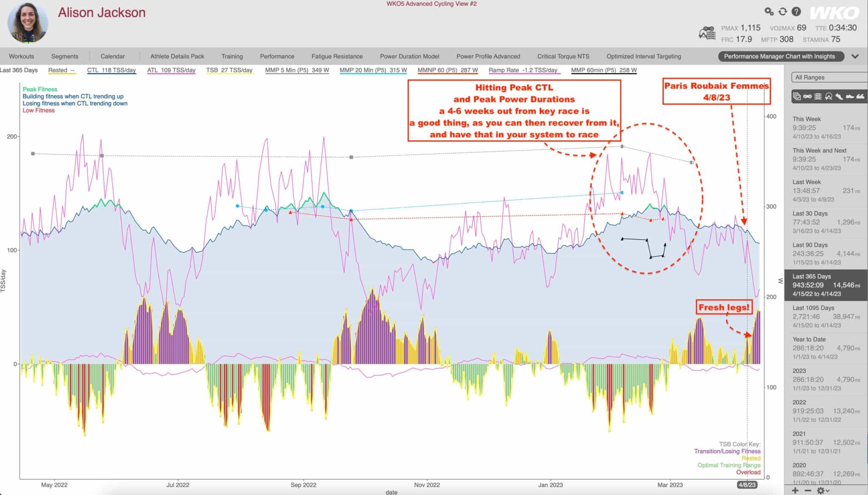Open settings gears icon near WKO logo
Viewport: 868px width, 495px height.
pos(769,11)
